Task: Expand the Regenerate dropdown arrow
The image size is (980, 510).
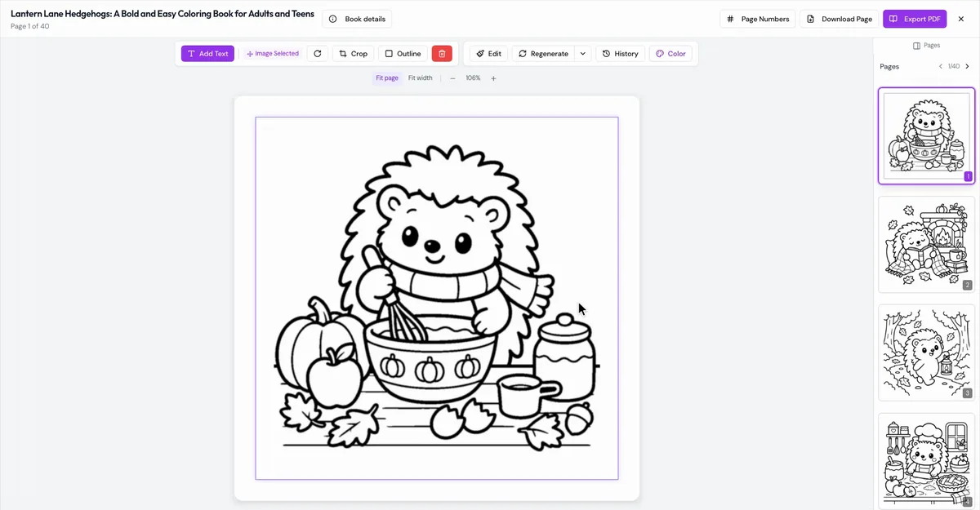Action: [x=583, y=54]
